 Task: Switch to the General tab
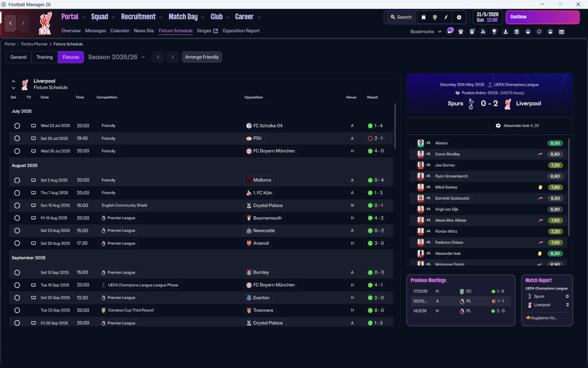point(18,57)
